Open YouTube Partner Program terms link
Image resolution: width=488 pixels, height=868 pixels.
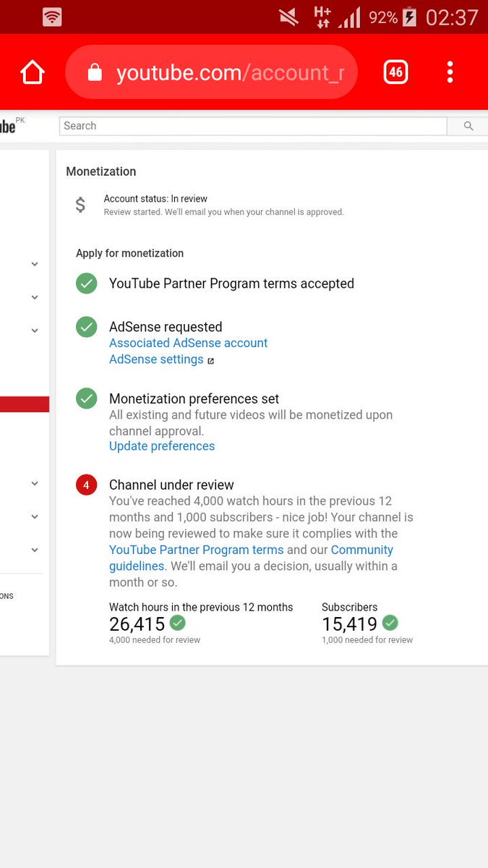[197, 550]
